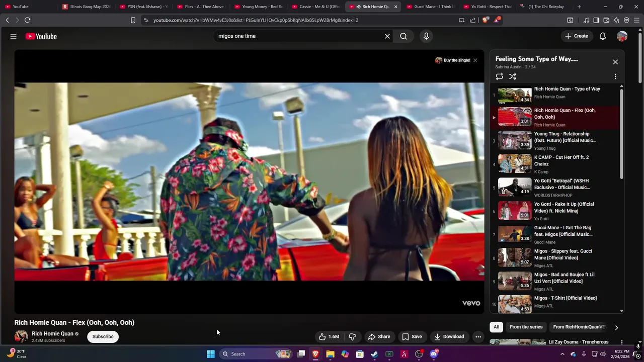
Task: Play 'Gucci Mane - I Get The Bag' thumbnail
Action: pyautogui.click(x=515, y=233)
